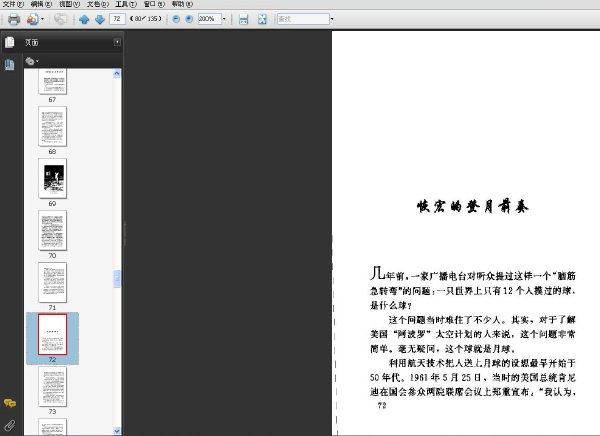The height and width of the screenshot is (436, 600).
Task: Open the 视图 (View) menu
Action: [x=69, y=4]
